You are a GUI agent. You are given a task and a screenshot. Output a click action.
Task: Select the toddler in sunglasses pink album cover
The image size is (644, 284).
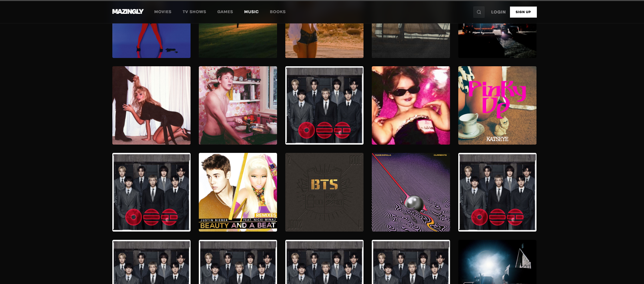pos(411,105)
